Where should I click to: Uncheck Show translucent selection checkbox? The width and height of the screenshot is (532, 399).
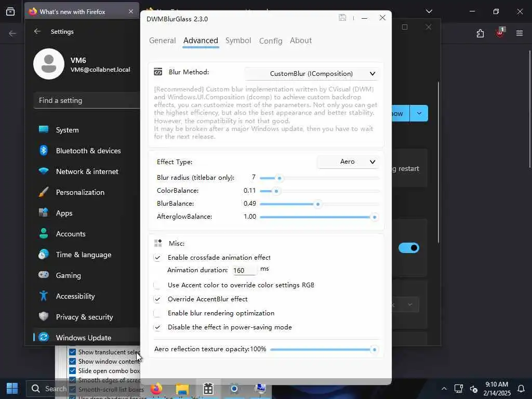click(72, 352)
